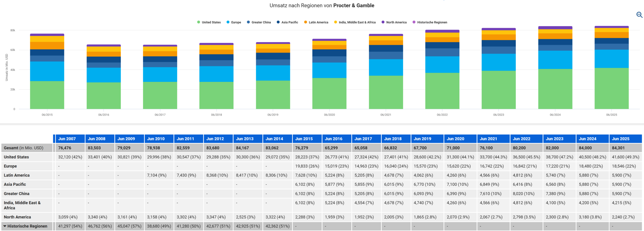The width and height of the screenshot is (644, 231).
Task: Click the 06/2022 green bar segment
Action: point(442,91)
